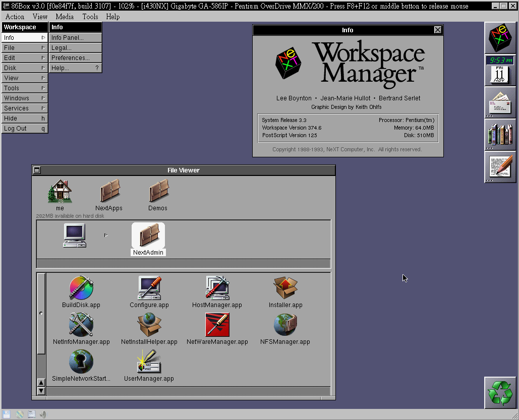Click 'Workspace Version 374.6' text

[x=292, y=128]
